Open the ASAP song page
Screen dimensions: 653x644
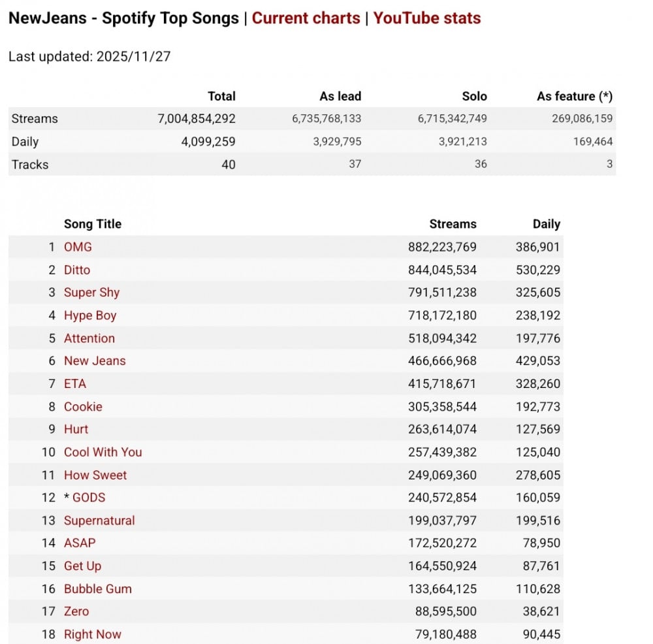point(80,543)
